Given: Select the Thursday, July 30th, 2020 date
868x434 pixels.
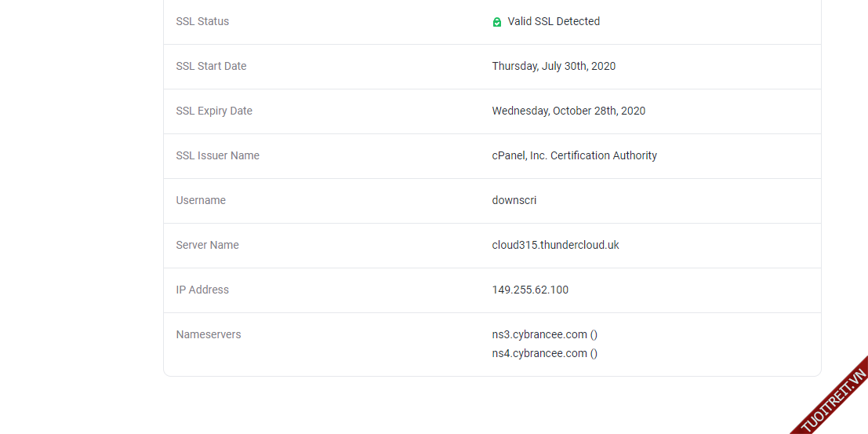Looking at the screenshot, I should [554, 66].
